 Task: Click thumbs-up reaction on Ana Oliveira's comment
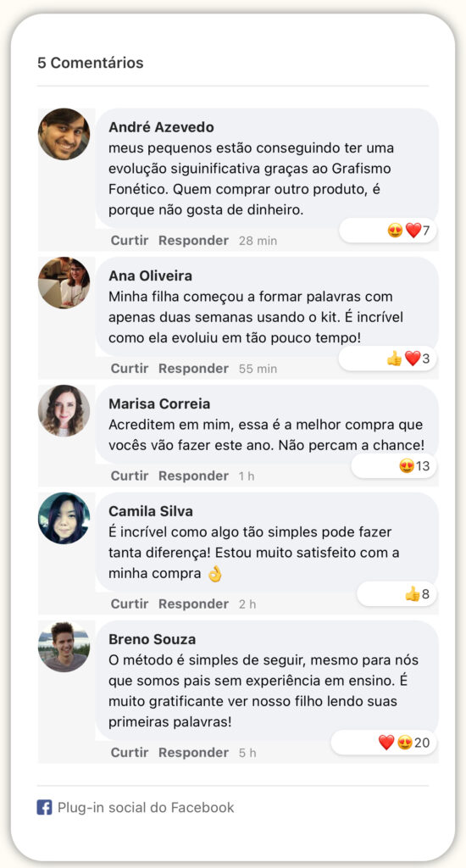point(395,359)
